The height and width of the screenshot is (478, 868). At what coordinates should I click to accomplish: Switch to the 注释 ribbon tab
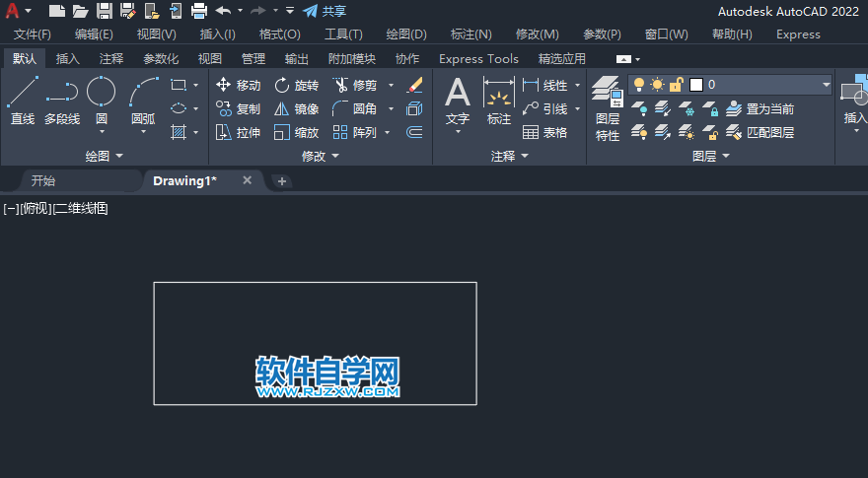pyautogui.click(x=111, y=59)
